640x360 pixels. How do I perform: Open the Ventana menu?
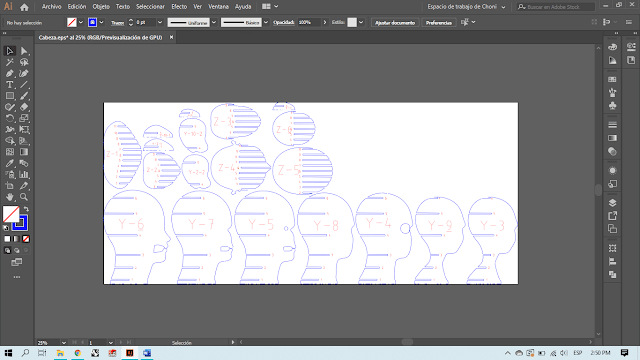218,7
